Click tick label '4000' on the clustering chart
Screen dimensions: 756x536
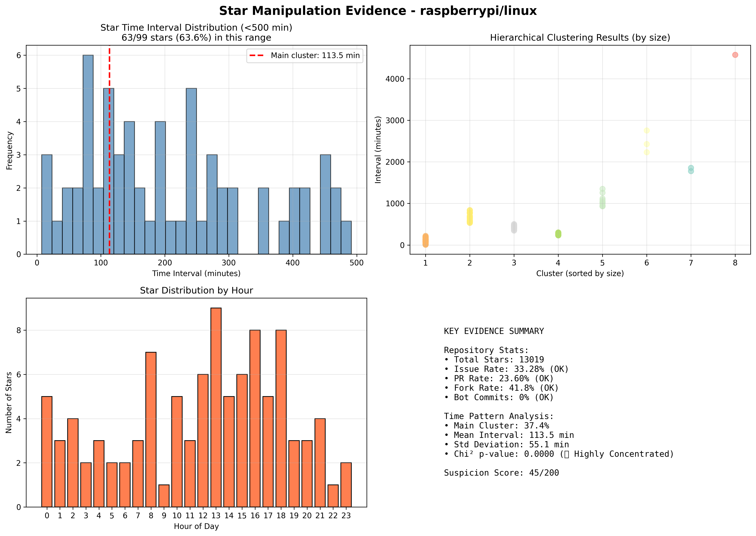pos(395,79)
